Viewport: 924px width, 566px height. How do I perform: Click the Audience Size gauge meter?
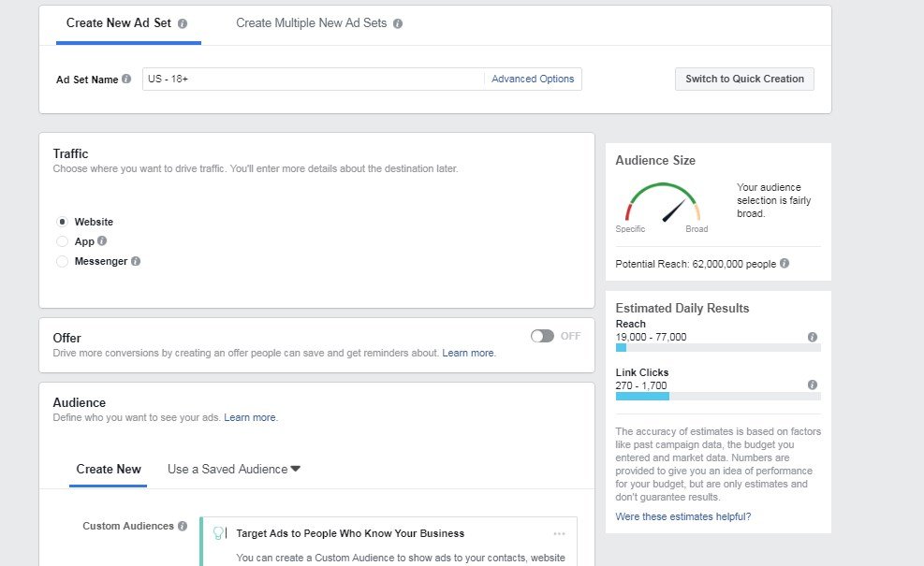click(663, 203)
